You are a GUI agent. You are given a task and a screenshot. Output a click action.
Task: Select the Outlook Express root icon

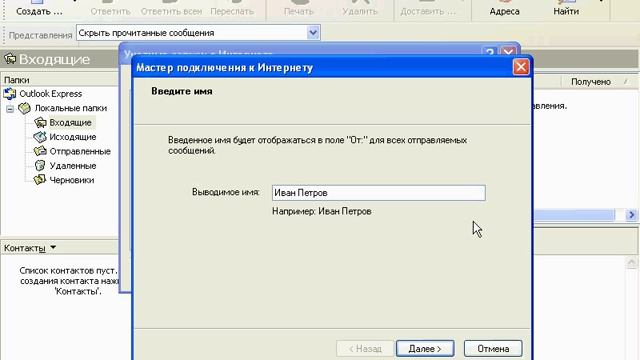pos(10,94)
